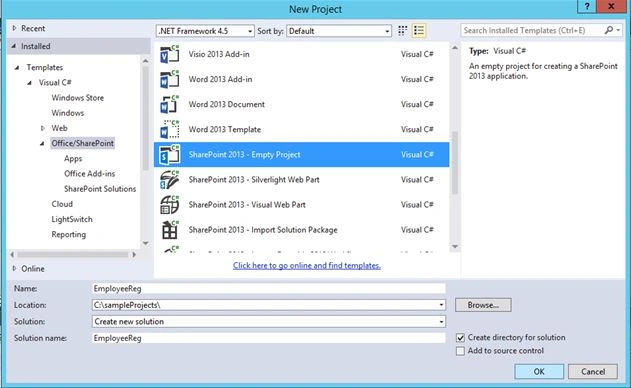631x388 pixels.
Task: Switch to small icons view
Action: point(402,31)
